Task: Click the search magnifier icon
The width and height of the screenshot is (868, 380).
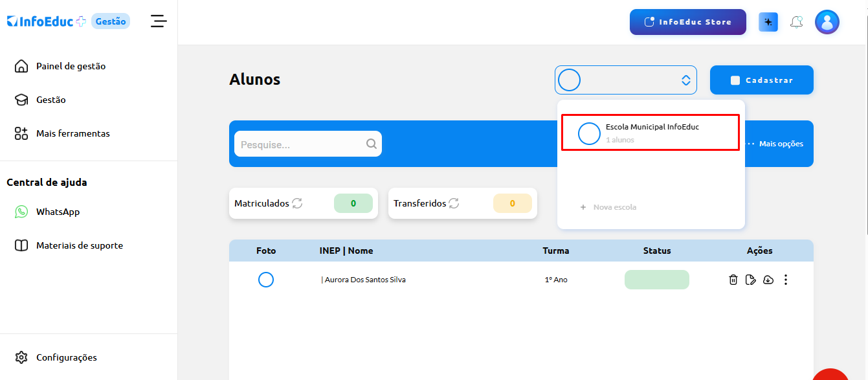Action: point(372,144)
